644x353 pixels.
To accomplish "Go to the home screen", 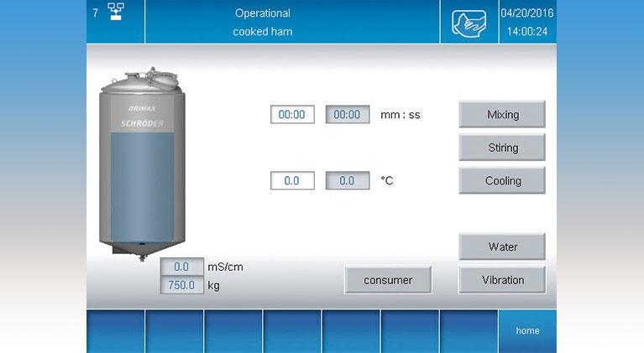I will 527,330.
